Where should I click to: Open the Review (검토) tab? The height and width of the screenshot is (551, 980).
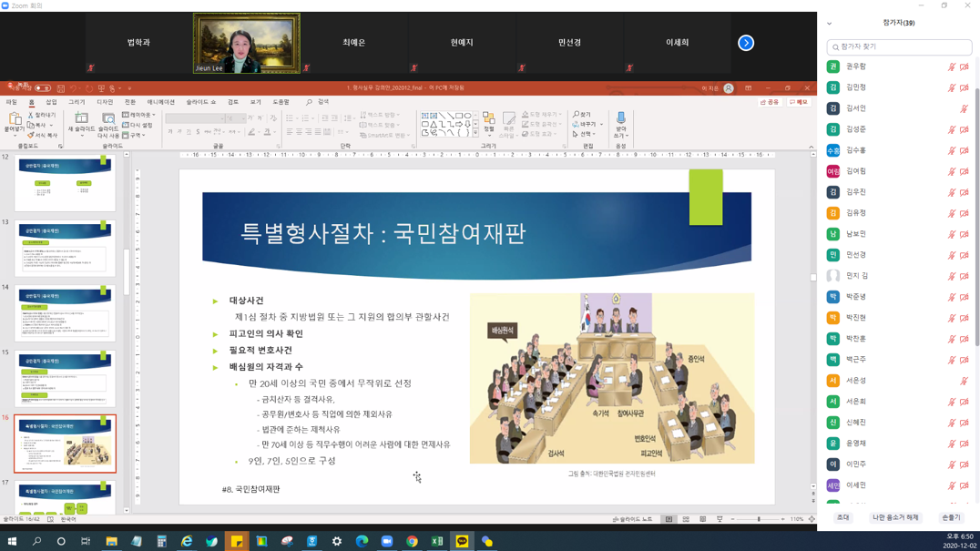click(233, 102)
